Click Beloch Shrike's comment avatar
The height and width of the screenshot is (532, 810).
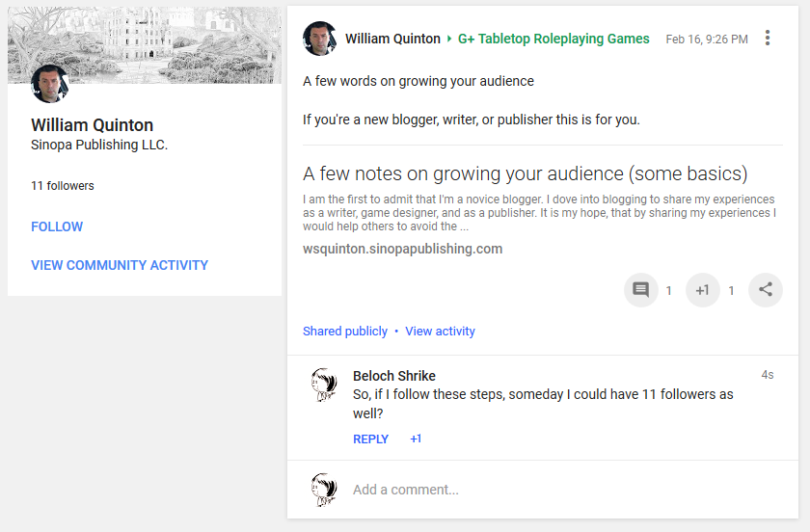[x=324, y=384]
